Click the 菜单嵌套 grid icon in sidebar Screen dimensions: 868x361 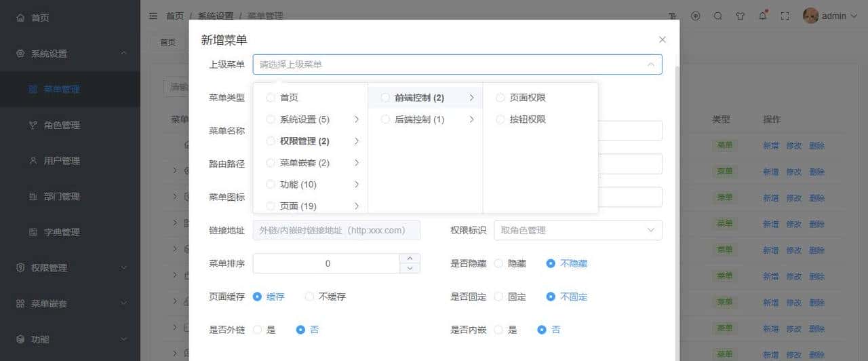tap(20, 303)
